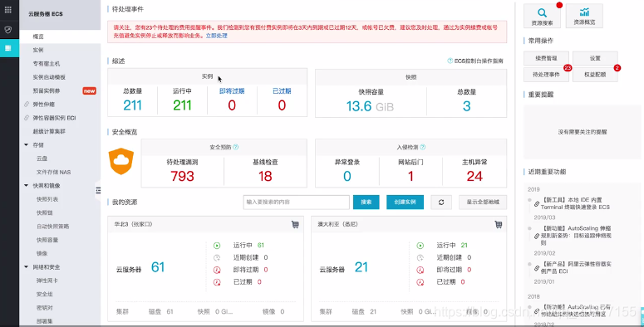Click 云服务器 61 count in 华北3 card
Viewport: 644px width, 327px height.
click(x=158, y=267)
